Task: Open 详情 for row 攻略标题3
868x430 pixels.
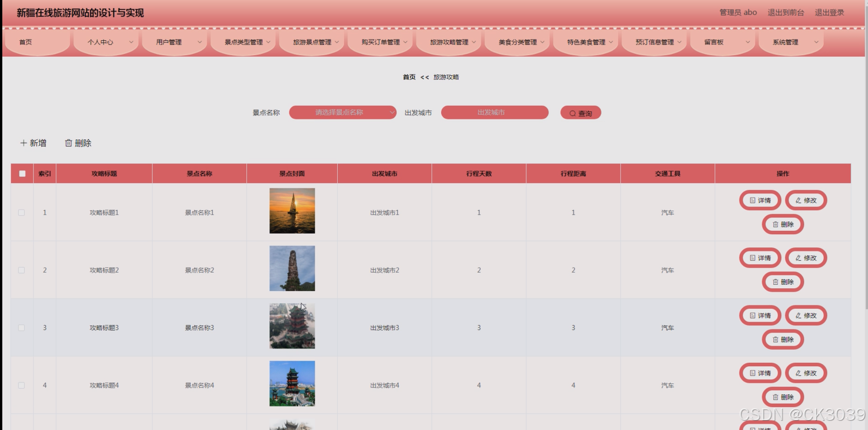Action: click(760, 315)
